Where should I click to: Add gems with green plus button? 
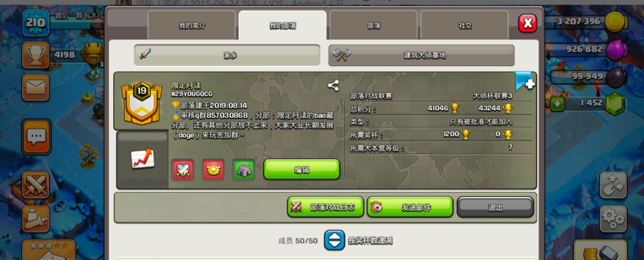coord(558,105)
